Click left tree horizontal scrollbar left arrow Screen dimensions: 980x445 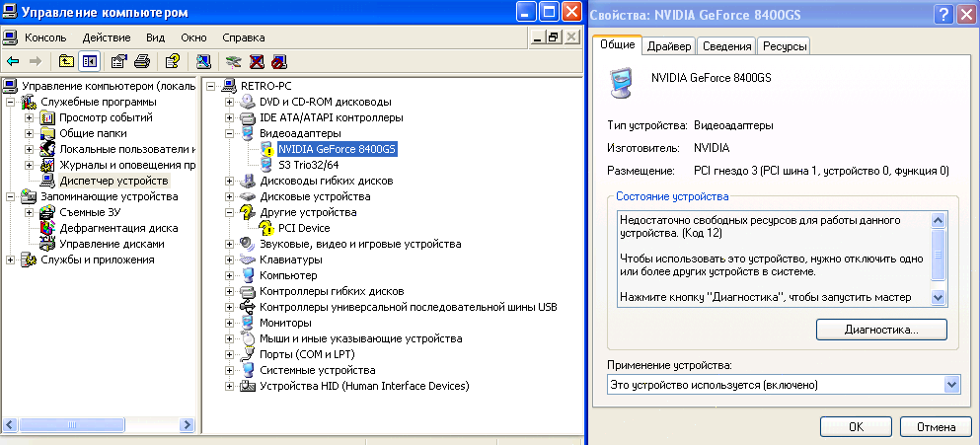point(9,424)
